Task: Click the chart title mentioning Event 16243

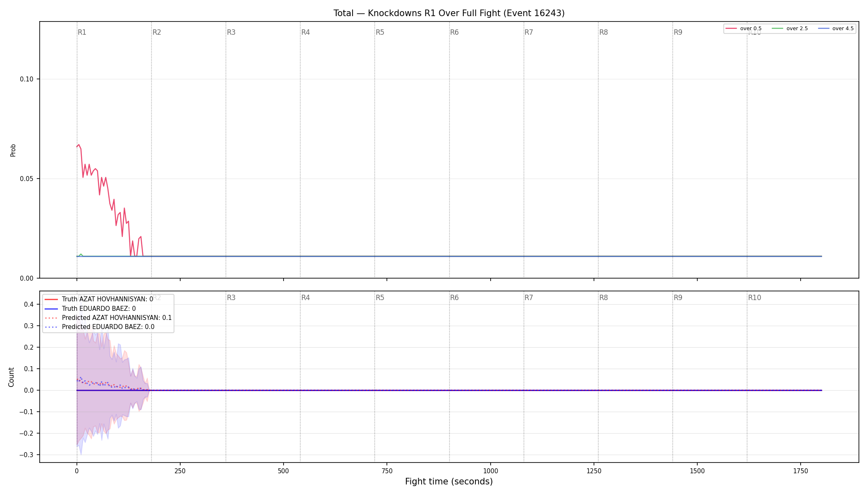Action: coord(449,13)
